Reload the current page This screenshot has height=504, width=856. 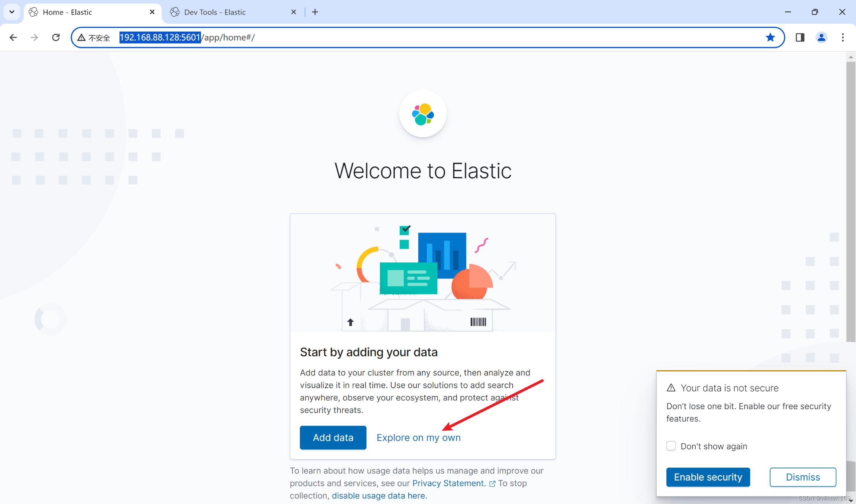[56, 38]
